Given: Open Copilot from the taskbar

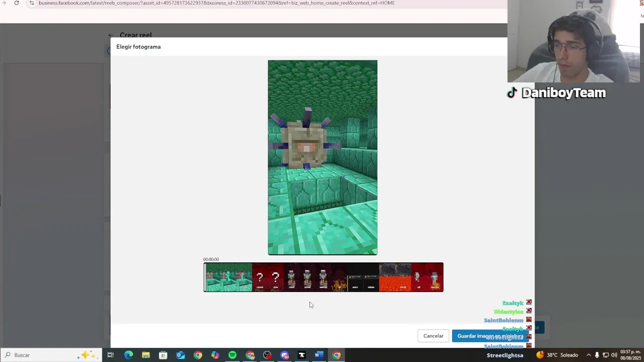Looking at the screenshot, I should click(215, 355).
